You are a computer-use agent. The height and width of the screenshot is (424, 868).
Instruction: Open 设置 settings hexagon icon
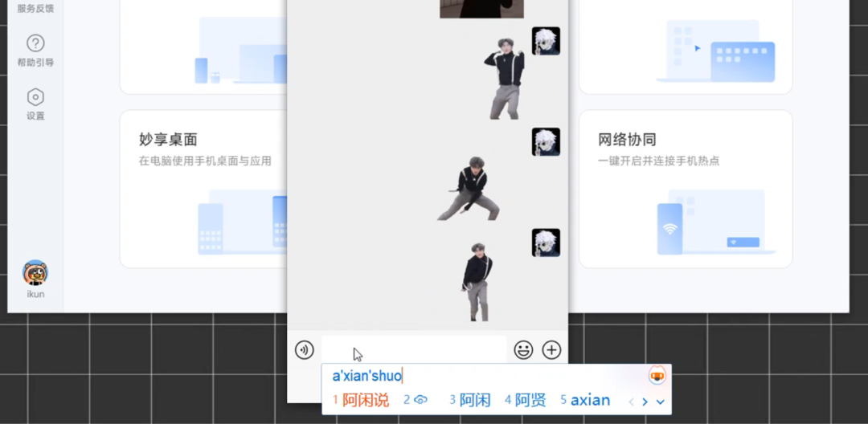tap(35, 96)
